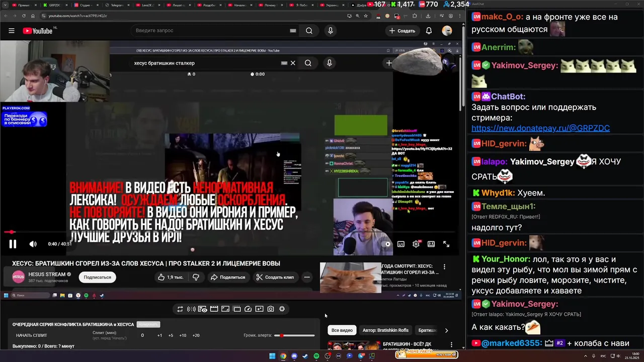Toggle autoplay switch in the player
The height and width of the screenshot is (362, 644).
pyautogui.click(x=386, y=244)
